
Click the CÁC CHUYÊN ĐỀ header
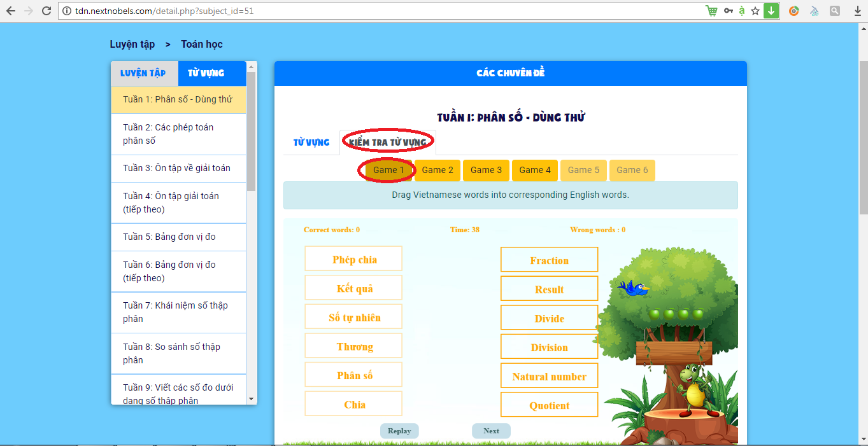(x=511, y=73)
